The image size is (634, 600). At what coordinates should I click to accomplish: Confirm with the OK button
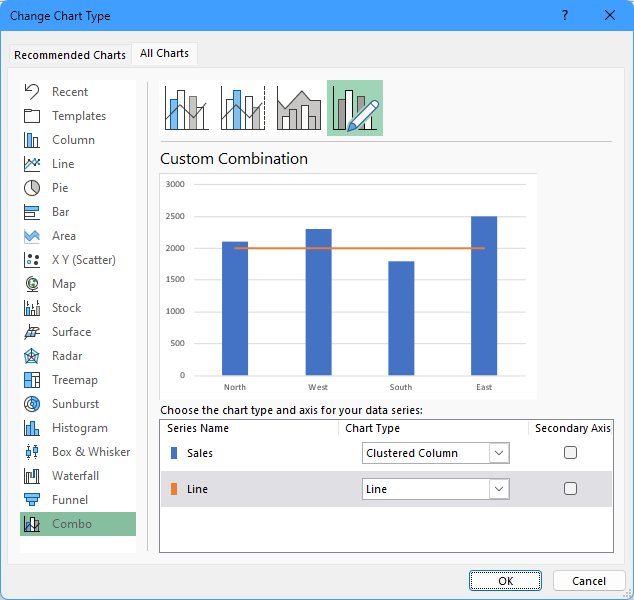coord(505,581)
